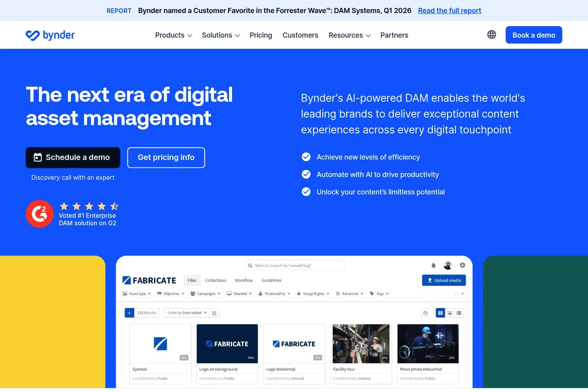This screenshot has height=392, width=588.
Task: Open the Press photo retouched thumbnail
Action: [428, 344]
